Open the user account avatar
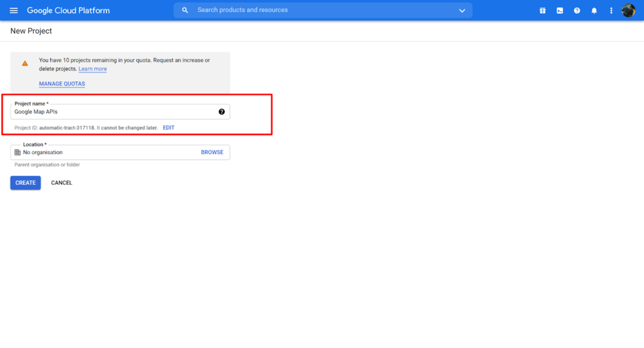 tap(628, 11)
